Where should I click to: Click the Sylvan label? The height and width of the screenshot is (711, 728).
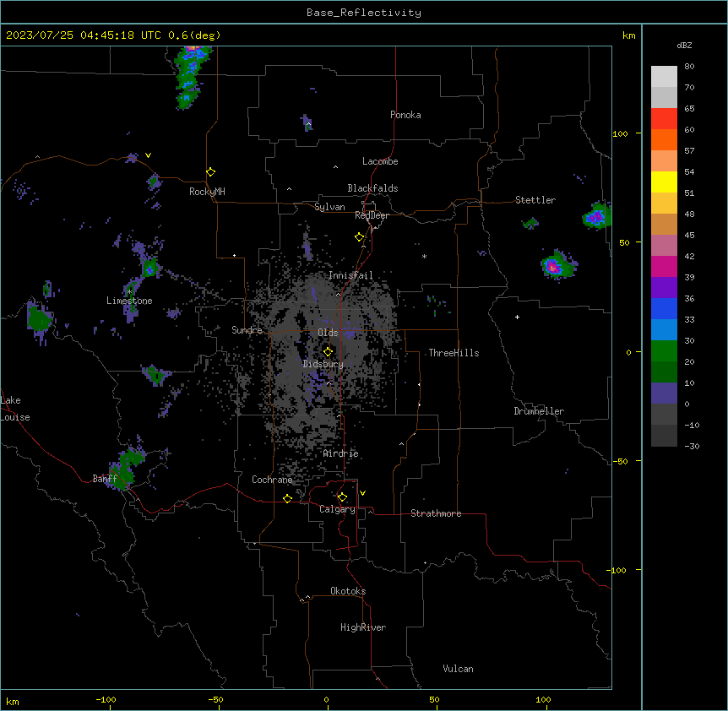click(329, 207)
